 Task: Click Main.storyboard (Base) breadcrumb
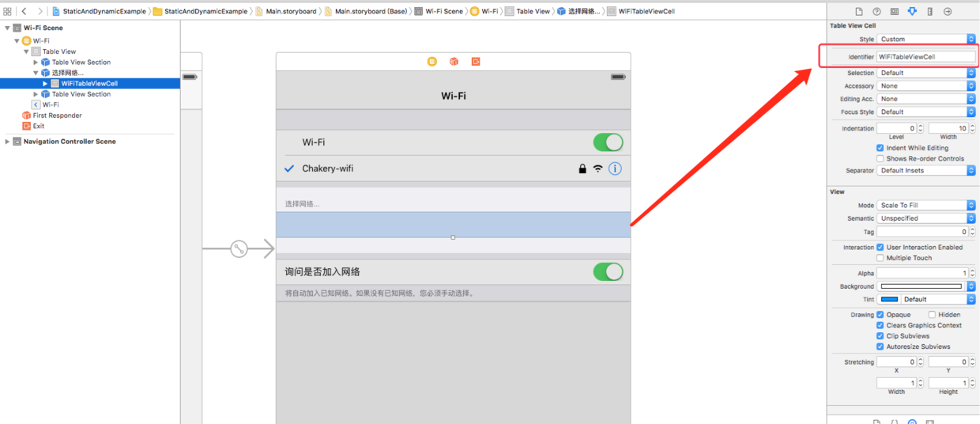click(x=366, y=12)
